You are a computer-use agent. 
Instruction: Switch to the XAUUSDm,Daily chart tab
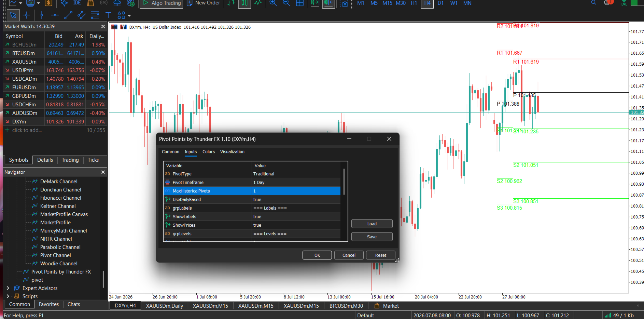click(165, 306)
